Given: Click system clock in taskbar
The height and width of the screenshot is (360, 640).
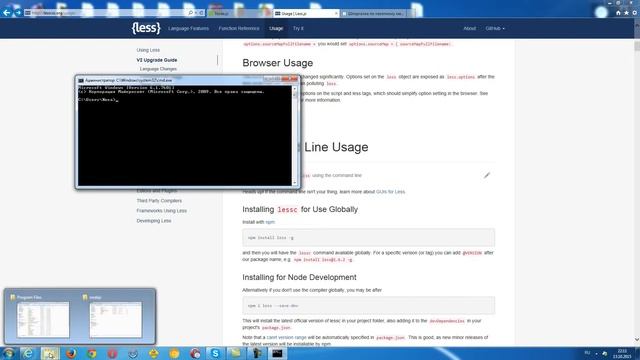Looking at the screenshot, I should click(622, 353).
